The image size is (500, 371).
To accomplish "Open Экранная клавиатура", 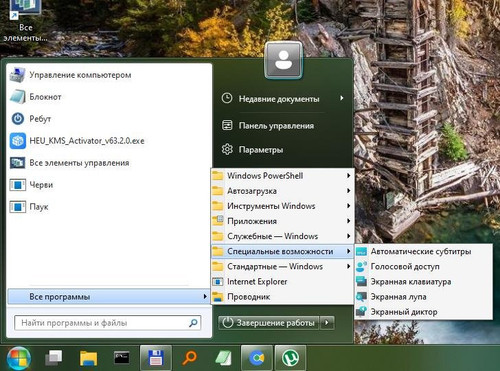I will pos(423,282).
